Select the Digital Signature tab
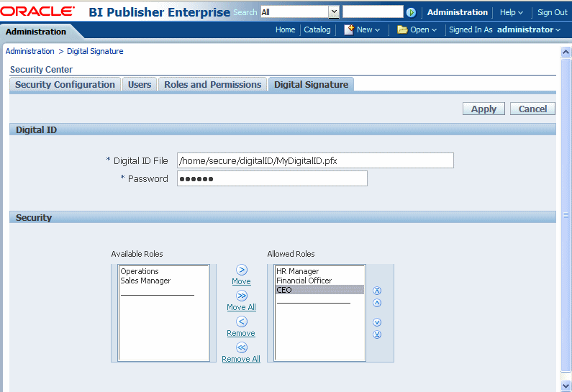 point(311,85)
